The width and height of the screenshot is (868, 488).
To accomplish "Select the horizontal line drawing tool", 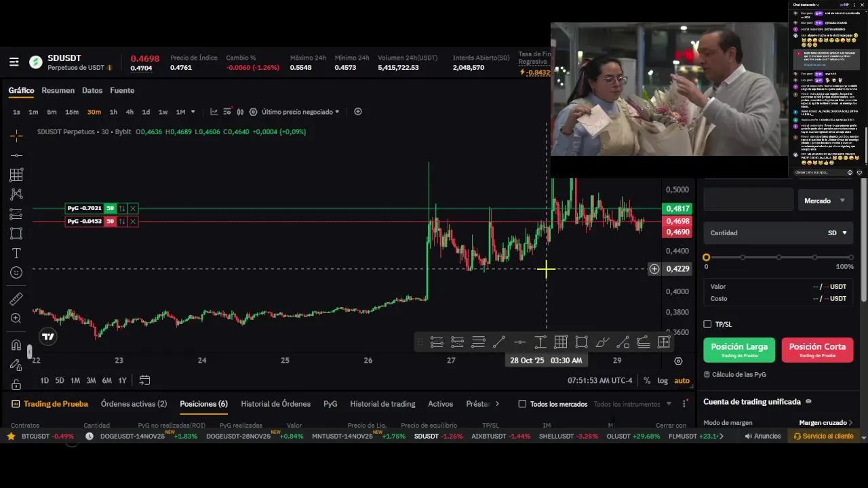I will (16, 155).
